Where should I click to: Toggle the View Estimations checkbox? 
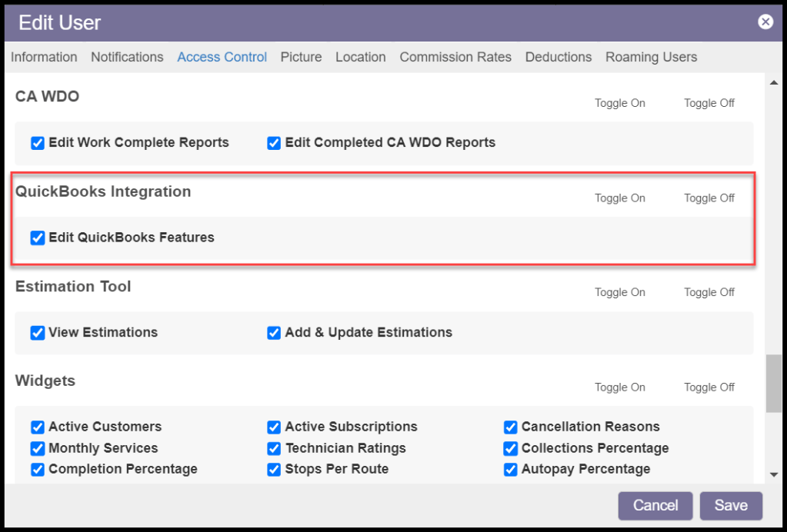tap(38, 333)
